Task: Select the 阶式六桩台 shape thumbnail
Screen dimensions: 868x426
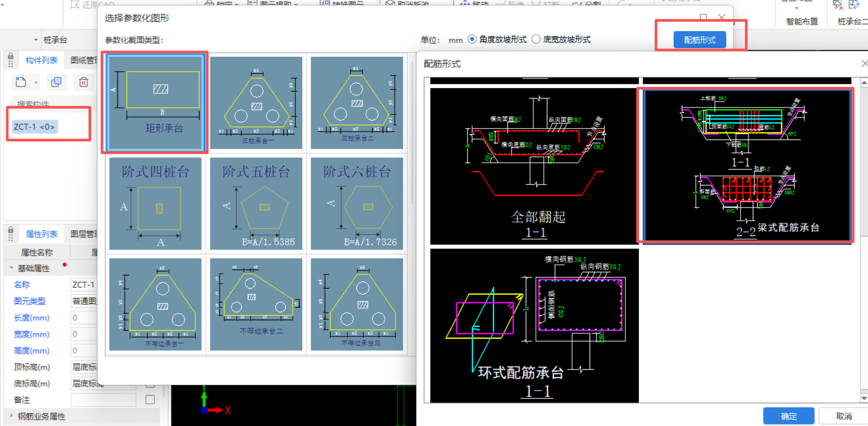Action: point(357,203)
